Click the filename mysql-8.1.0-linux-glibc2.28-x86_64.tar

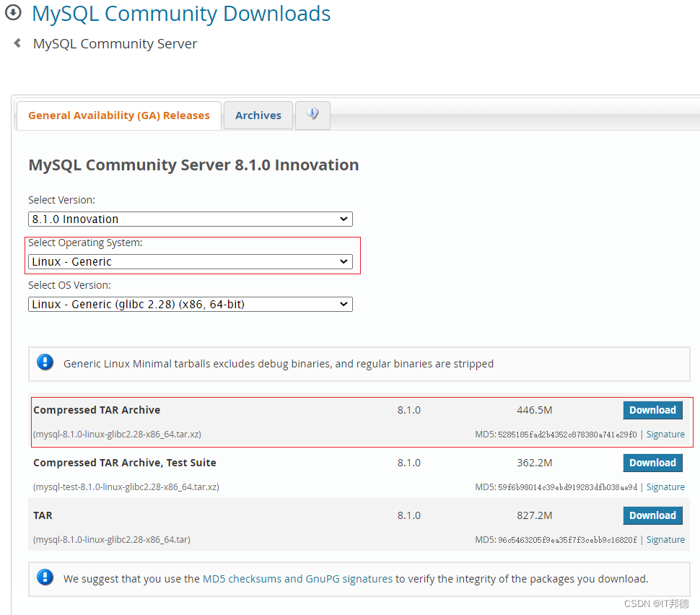tap(112, 539)
